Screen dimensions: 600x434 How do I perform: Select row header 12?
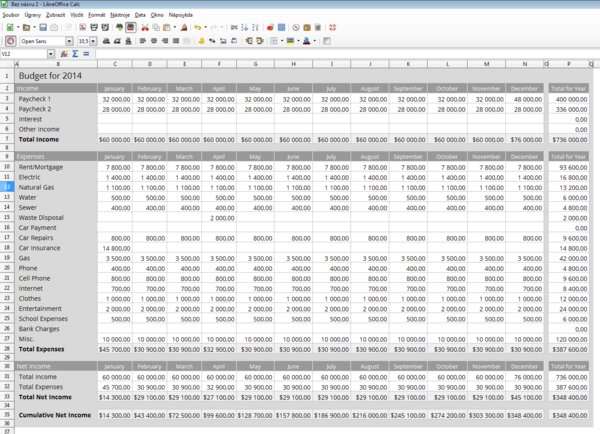pos(7,187)
